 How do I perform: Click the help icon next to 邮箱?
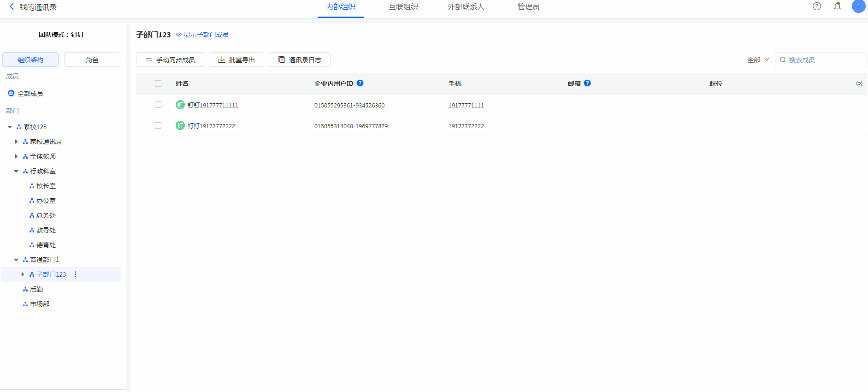(x=587, y=83)
